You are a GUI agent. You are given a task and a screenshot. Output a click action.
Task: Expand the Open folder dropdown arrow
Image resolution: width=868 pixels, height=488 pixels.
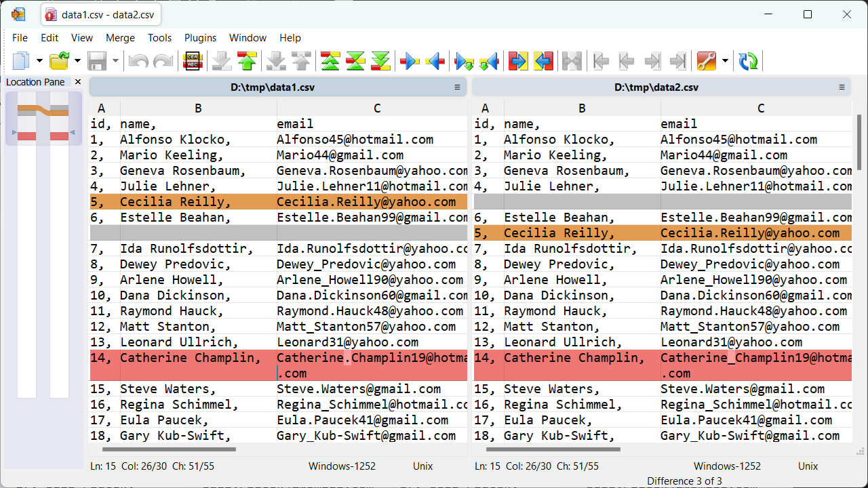pyautogui.click(x=77, y=62)
